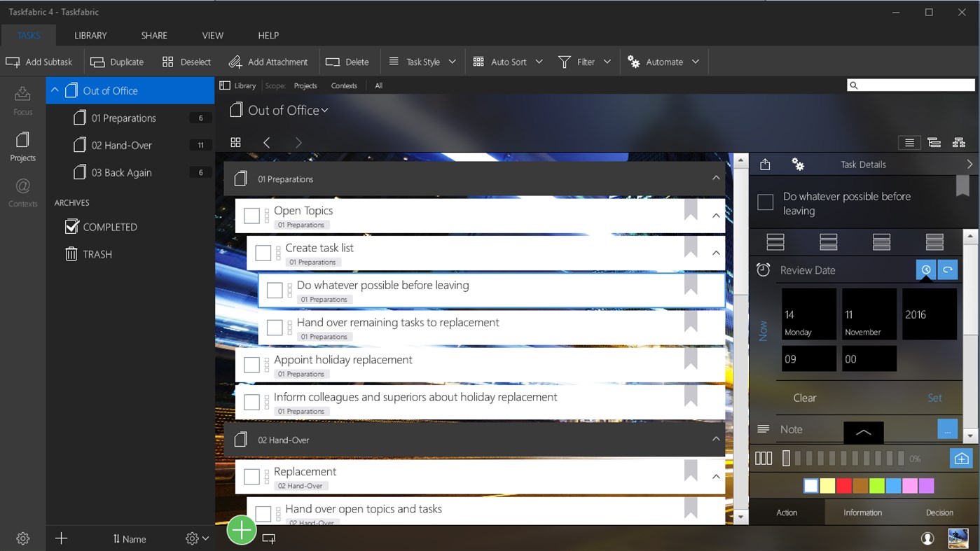This screenshot has height=551, width=980.
Task: Open the Contexts view in the sidebar
Action: (x=22, y=193)
